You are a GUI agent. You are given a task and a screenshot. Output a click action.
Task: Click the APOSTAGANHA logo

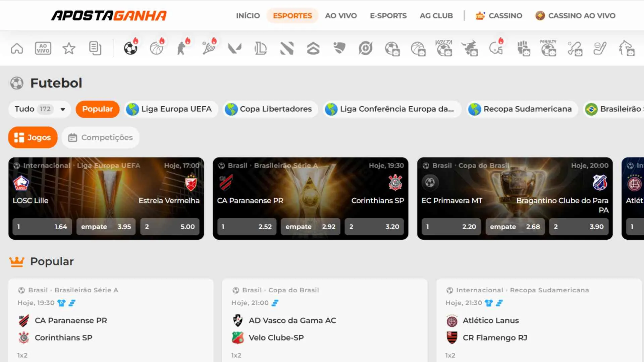coord(109,15)
